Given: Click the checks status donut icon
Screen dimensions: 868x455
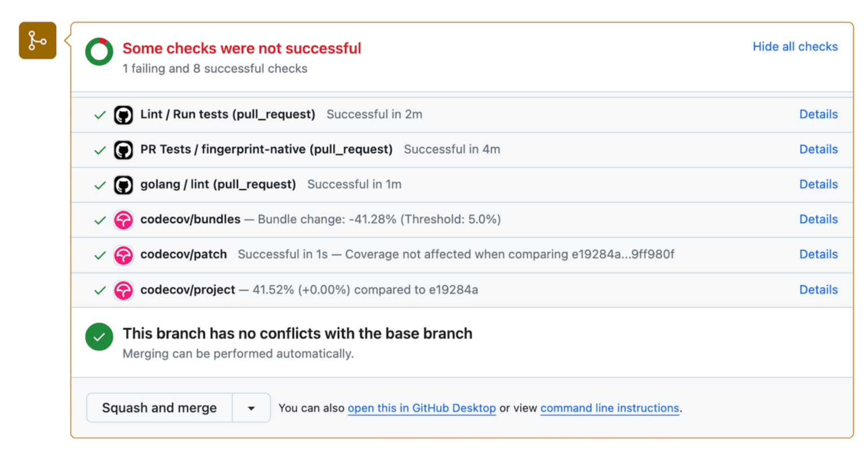Looking at the screenshot, I should click(99, 52).
